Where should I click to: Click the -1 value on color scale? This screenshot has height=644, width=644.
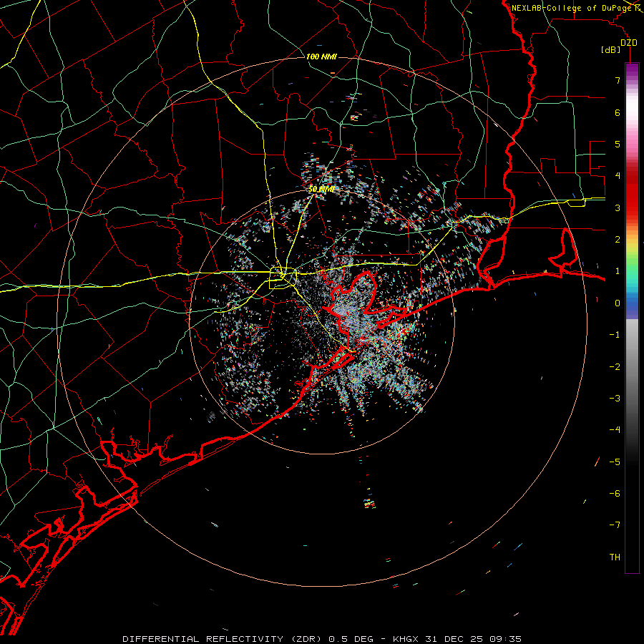[x=615, y=335]
